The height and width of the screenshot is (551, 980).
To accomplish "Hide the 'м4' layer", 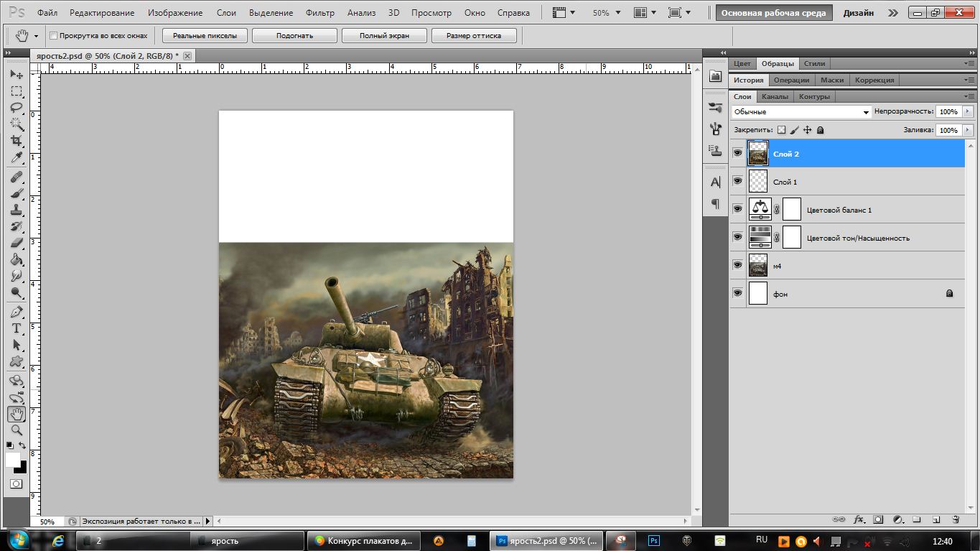I will [737, 265].
